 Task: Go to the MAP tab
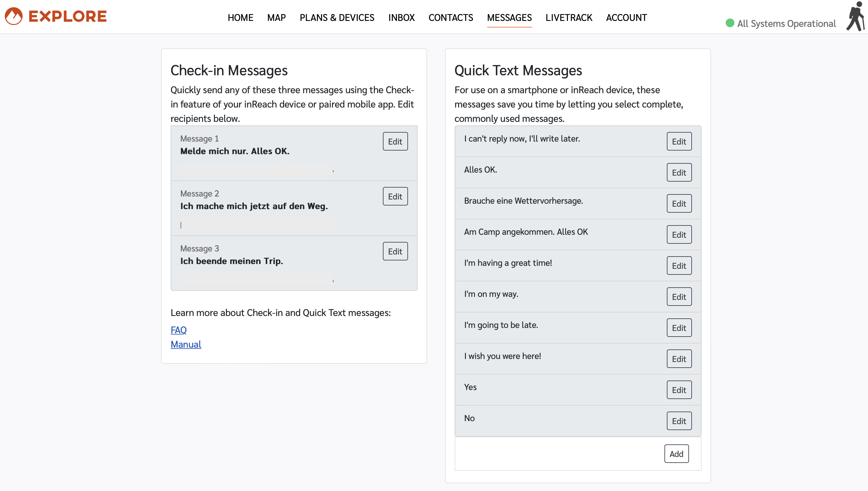[276, 18]
